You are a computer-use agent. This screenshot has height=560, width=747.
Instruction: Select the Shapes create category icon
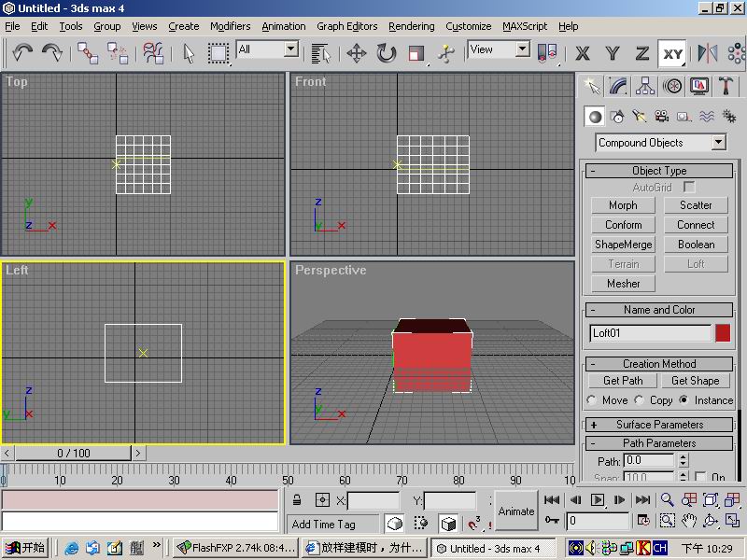(617, 116)
